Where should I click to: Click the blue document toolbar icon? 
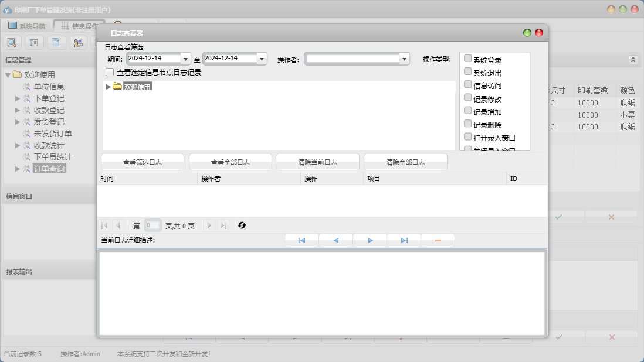pos(56,43)
